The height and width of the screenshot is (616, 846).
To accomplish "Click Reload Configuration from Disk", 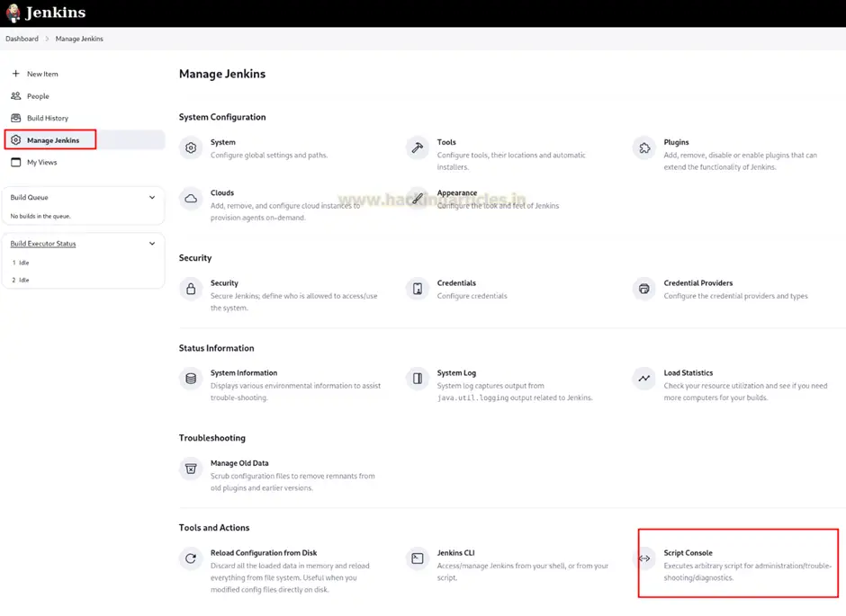I will [x=264, y=553].
